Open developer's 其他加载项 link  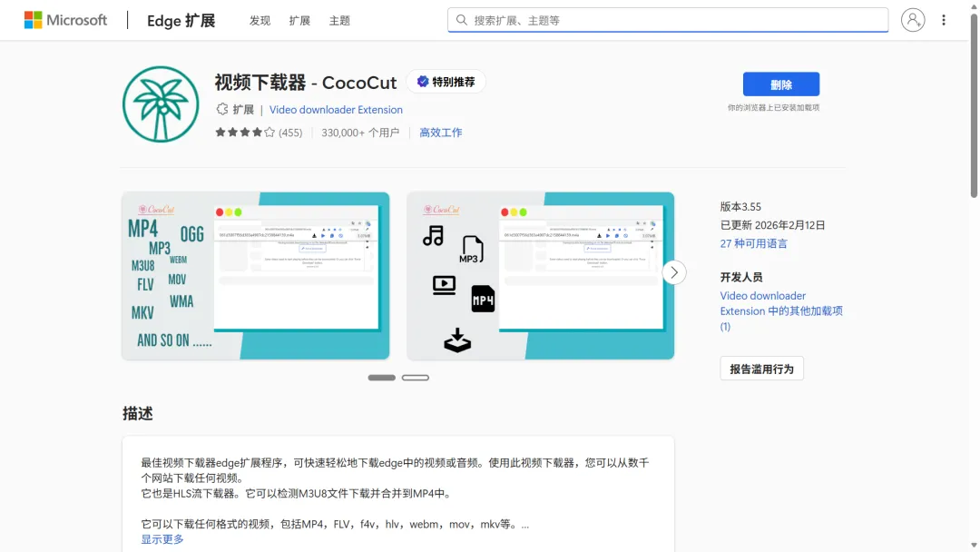(x=781, y=310)
